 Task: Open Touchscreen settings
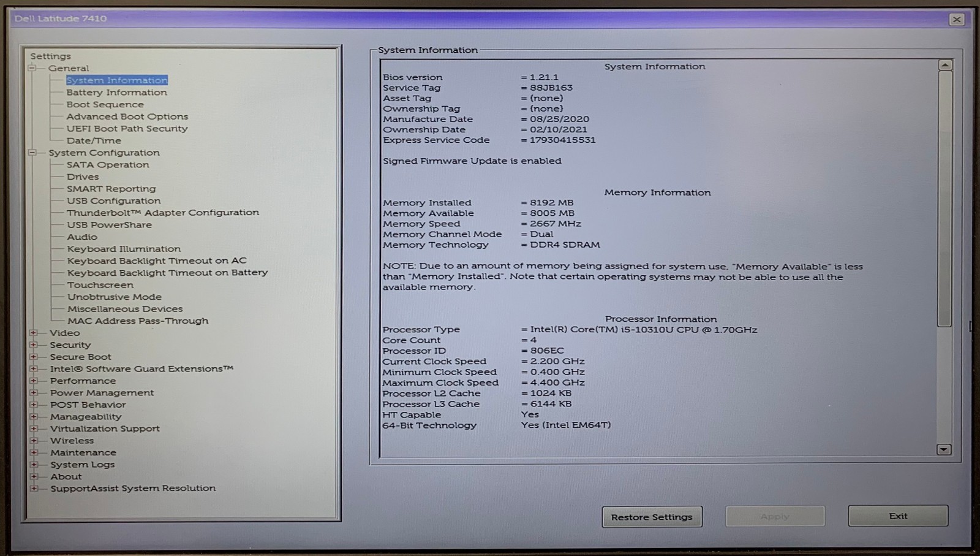pos(100,285)
